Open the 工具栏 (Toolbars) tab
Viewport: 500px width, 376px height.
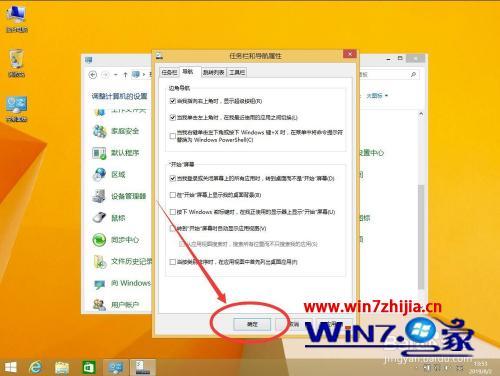[x=237, y=72]
